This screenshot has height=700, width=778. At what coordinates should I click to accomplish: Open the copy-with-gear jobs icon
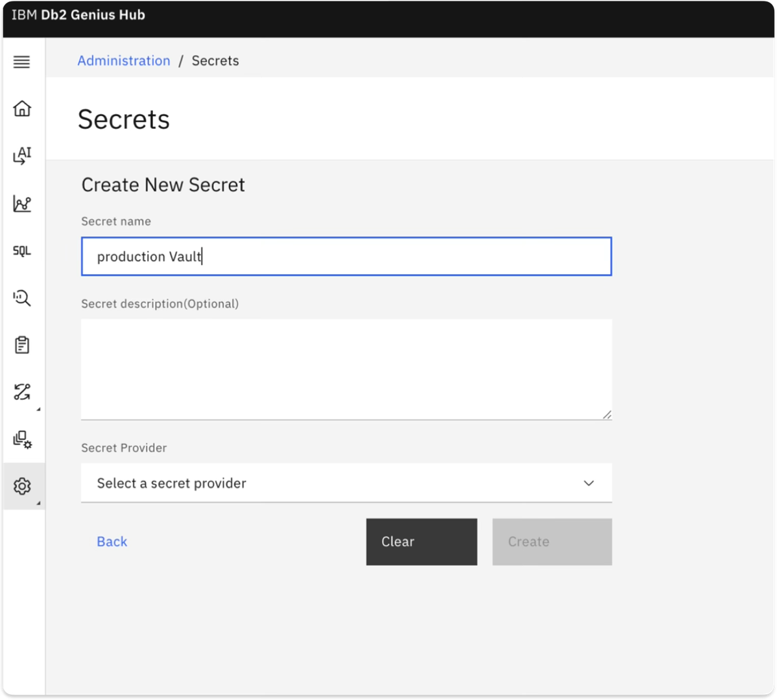[22, 439]
